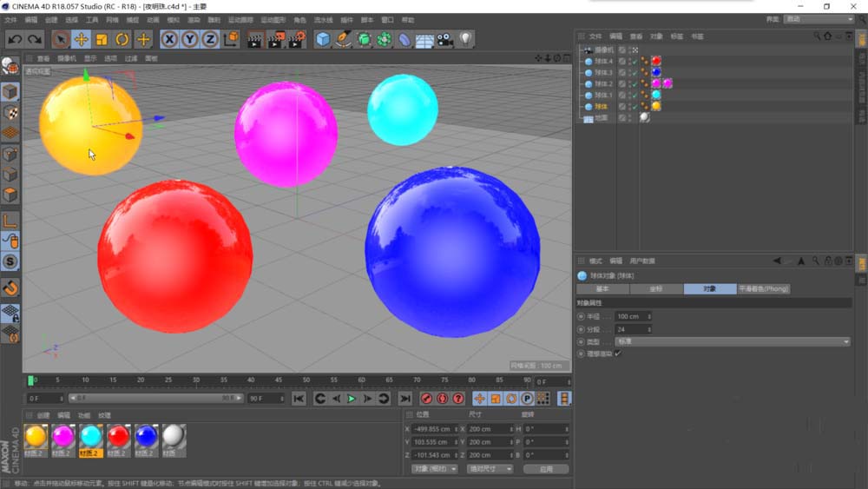Toggle the X axis lock
Viewport: 868px width, 489px height.
tap(169, 39)
